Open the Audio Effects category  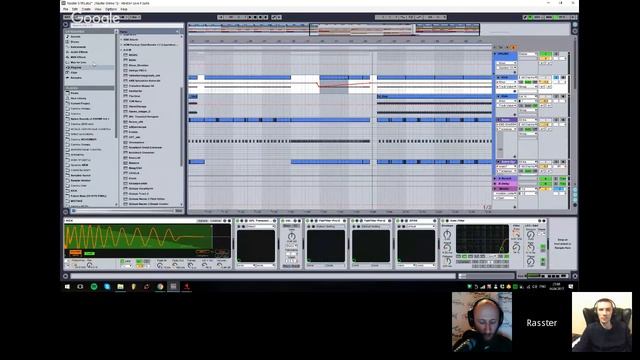[79, 52]
